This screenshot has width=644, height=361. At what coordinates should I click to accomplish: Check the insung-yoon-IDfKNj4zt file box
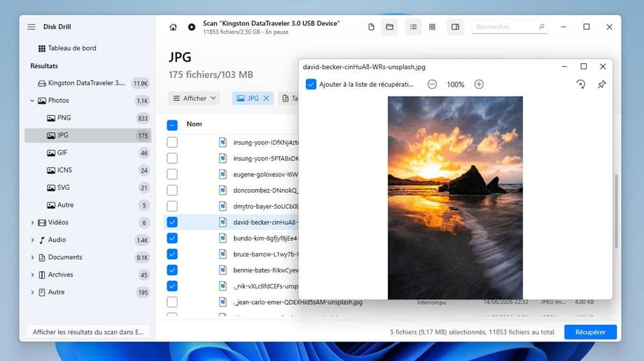click(x=172, y=142)
